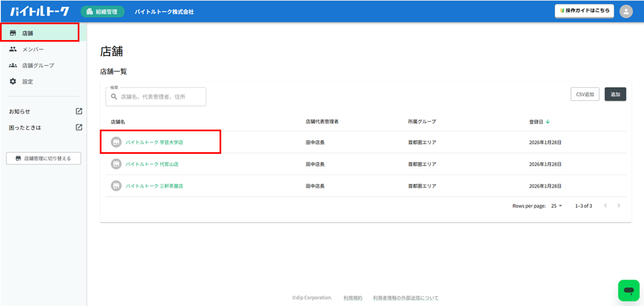Click the dark 追加 button
The width and height of the screenshot is (644, 306).
(615, 94)
